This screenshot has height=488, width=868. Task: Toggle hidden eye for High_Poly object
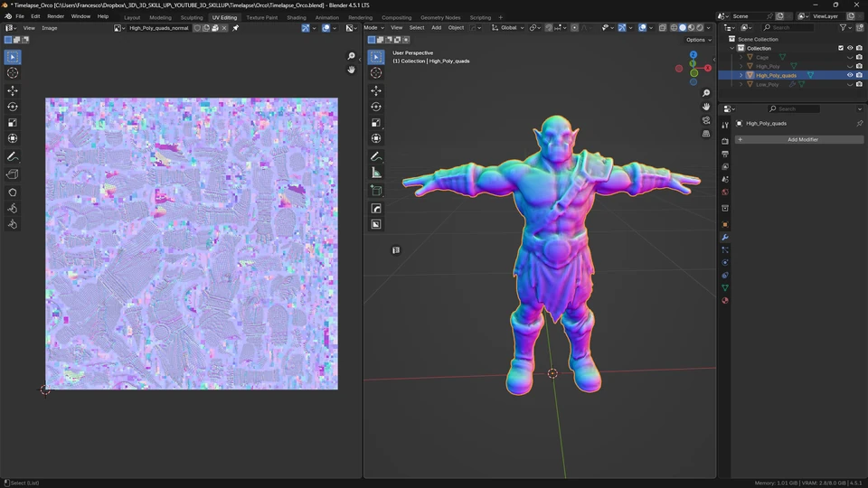(x=850, y=66)
